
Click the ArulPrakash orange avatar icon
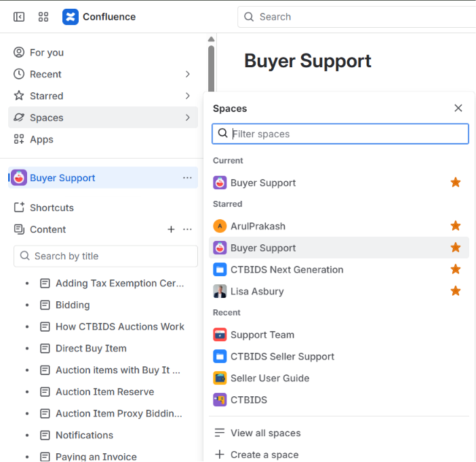(220, 227)
